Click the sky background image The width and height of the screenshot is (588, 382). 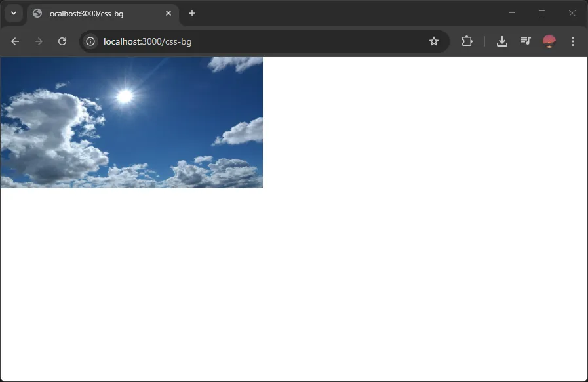pos(131,123)
